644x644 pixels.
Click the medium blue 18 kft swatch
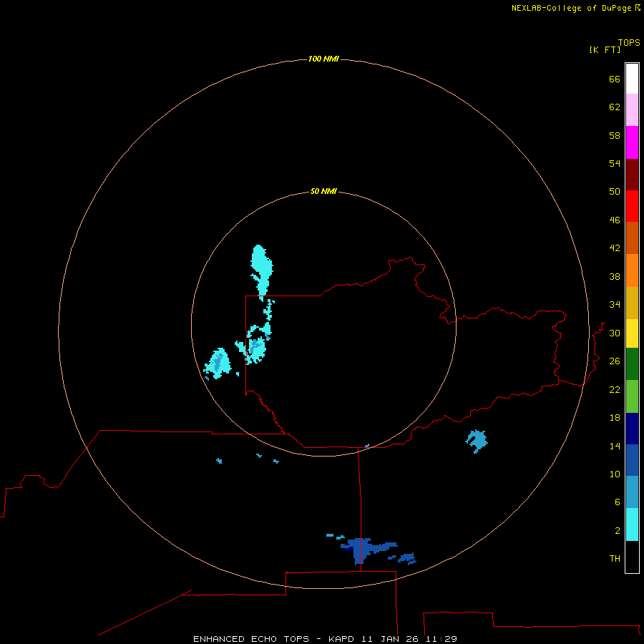pyautogui.click(x=632, y=460)
